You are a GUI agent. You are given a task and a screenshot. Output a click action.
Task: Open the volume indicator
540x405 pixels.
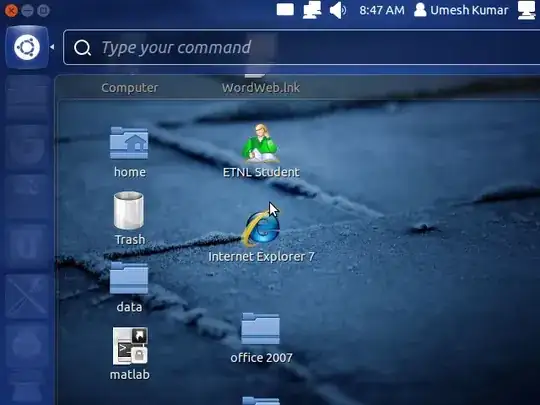click(x=338, y=10)
